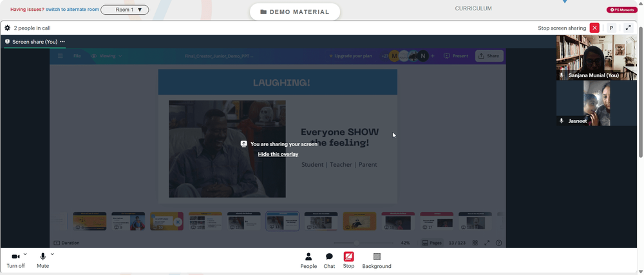Image resolution: width=644 pixels, height=275 pixels.
Task: Click the PS Moments red button
Action: (x=622, y=10)
